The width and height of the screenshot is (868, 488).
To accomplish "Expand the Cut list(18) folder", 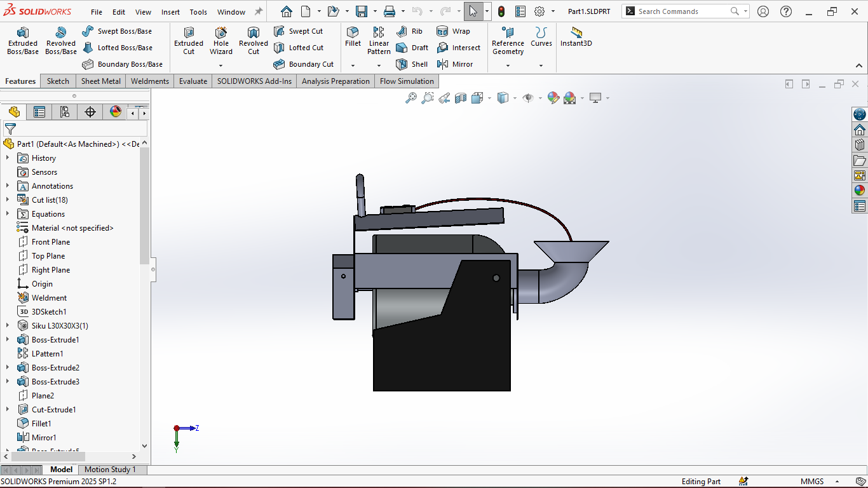I will coord(8,200).
